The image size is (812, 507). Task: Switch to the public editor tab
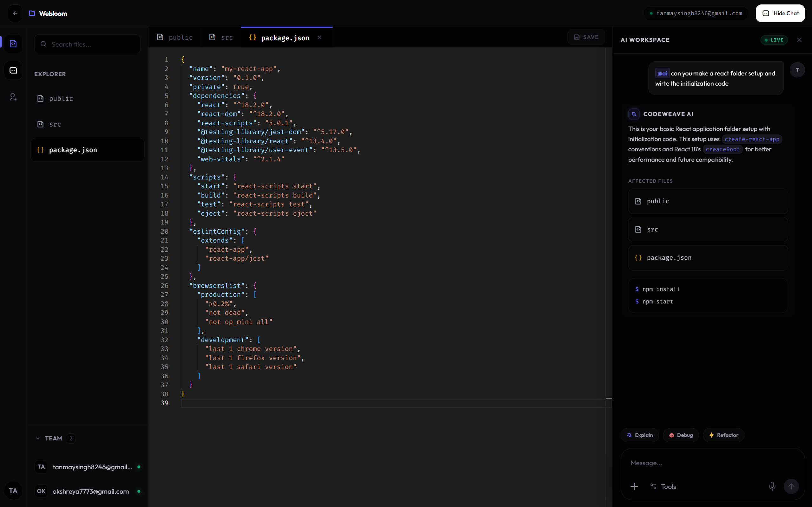pos(175,37)
